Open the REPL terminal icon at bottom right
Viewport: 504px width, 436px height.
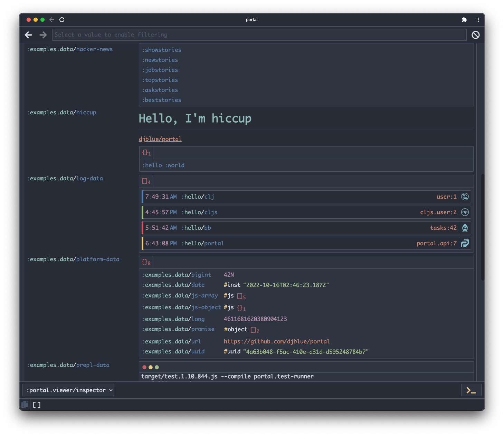coord(471,390)
